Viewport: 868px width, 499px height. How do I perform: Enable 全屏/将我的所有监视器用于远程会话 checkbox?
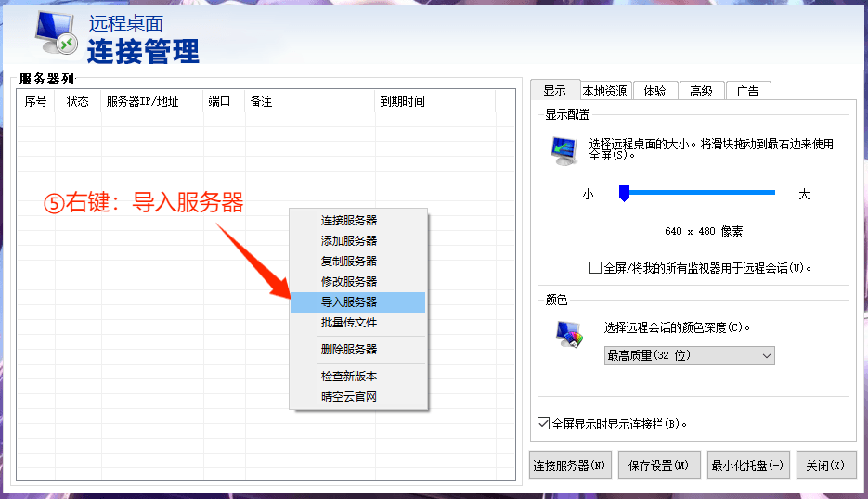[x=596, y=268]
